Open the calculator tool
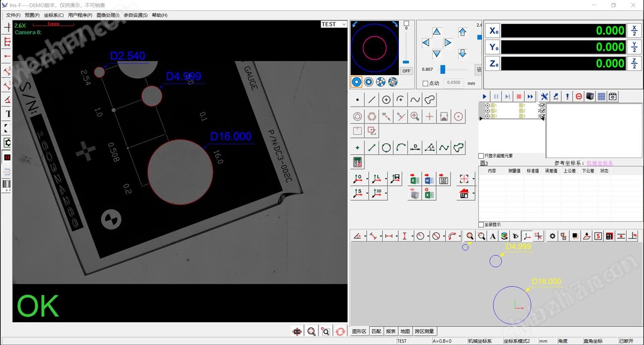This screenshot has width=644, height=345. 358,162
